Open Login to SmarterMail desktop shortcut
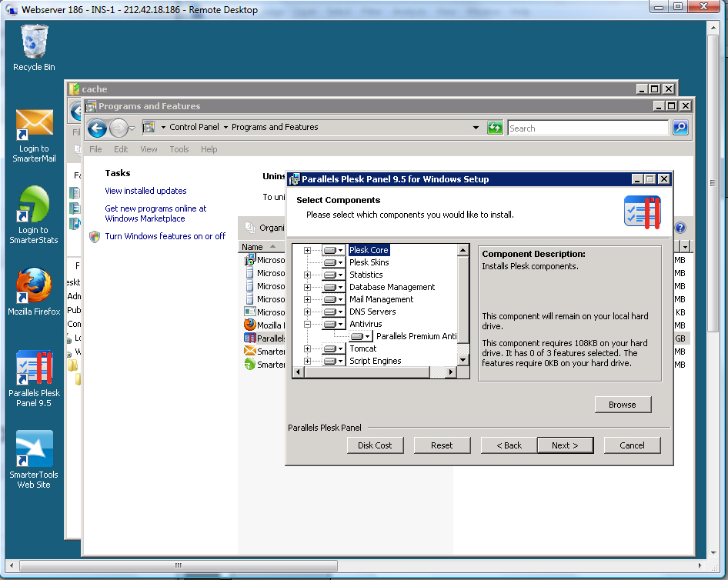Viewport: 728px width, 580px height. click(34, 135)
